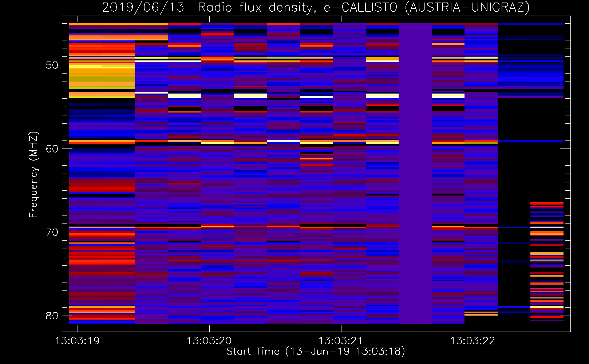
Task: Click the 'Start Time (13-Jun-19 13:03:18)' label
Action: point(316,351)
